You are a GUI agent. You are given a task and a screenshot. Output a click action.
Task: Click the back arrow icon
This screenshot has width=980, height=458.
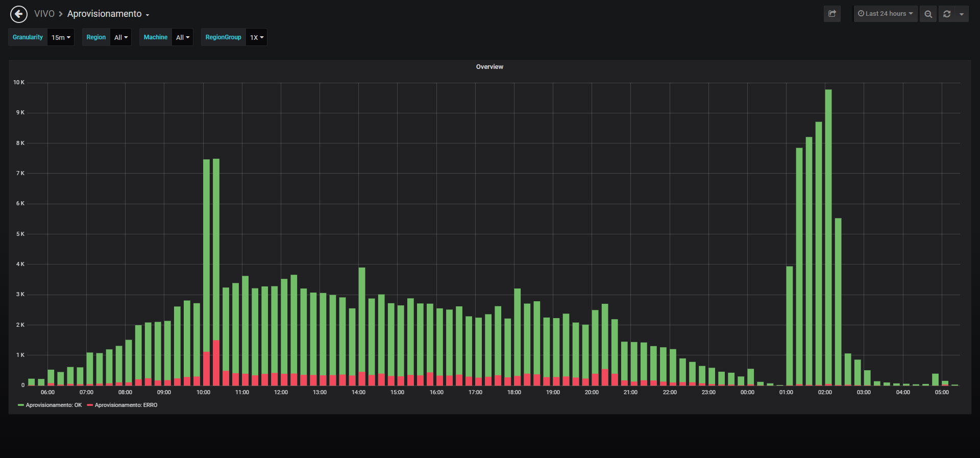pyautogui.click(x=19, y=14)
